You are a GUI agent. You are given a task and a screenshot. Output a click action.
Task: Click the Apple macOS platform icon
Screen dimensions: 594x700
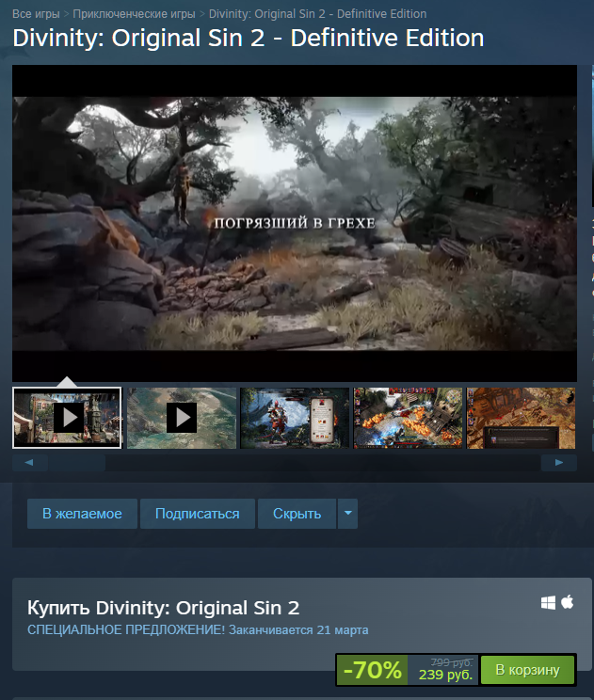coord(568,602)
